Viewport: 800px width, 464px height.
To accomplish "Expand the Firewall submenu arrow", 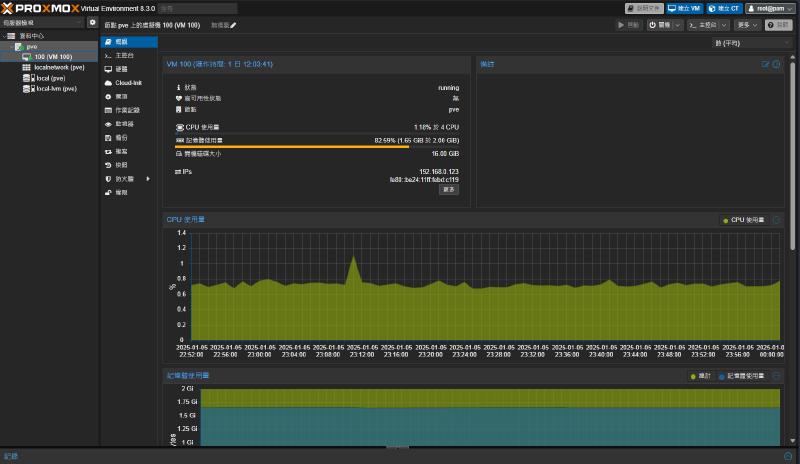I will pyautogui.click(x=148, y=179).
